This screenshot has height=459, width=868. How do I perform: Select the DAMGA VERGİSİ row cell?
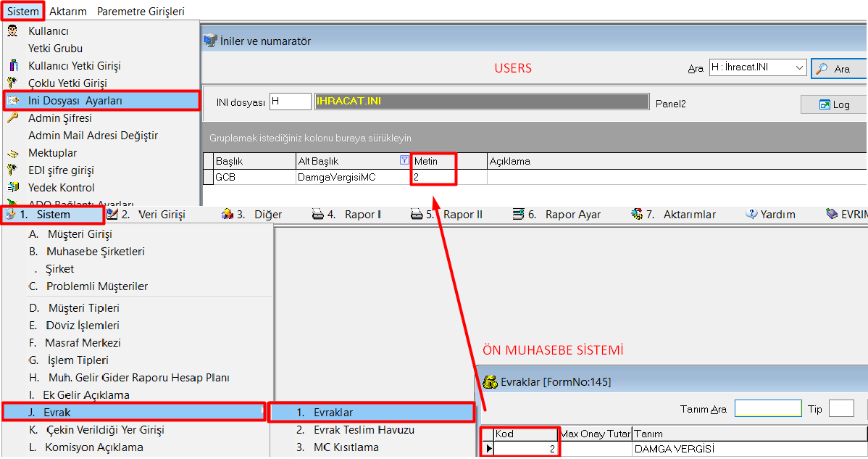click(749, 449)
